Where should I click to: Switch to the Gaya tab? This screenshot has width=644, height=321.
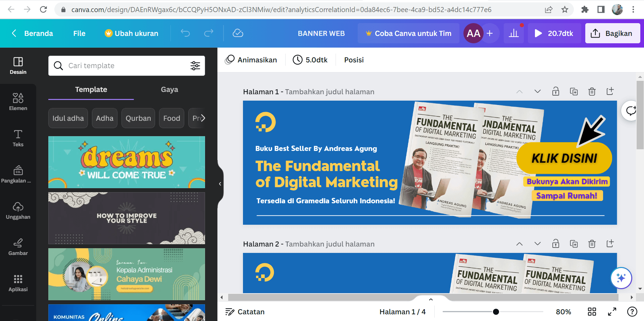coord(169,90)
